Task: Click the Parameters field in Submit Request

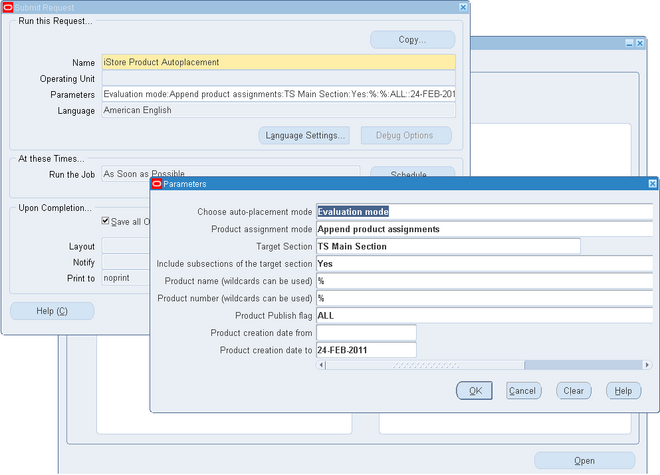Action: [x=279, y=94]
